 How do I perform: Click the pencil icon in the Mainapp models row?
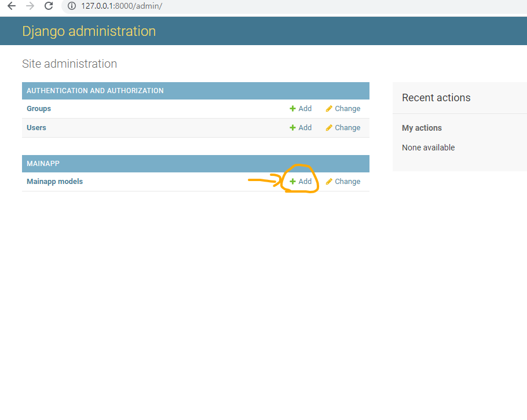pyautogui.click(x=329, y=181)
